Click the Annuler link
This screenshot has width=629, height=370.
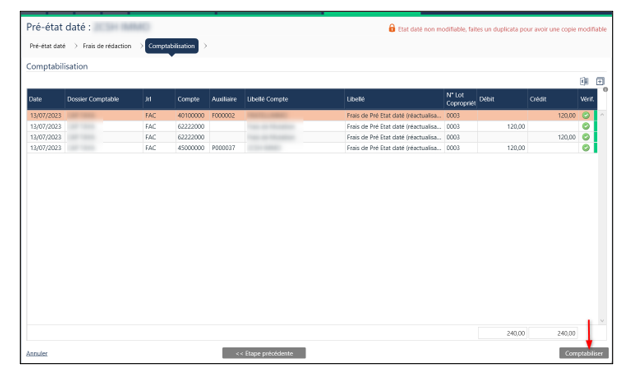37,354
